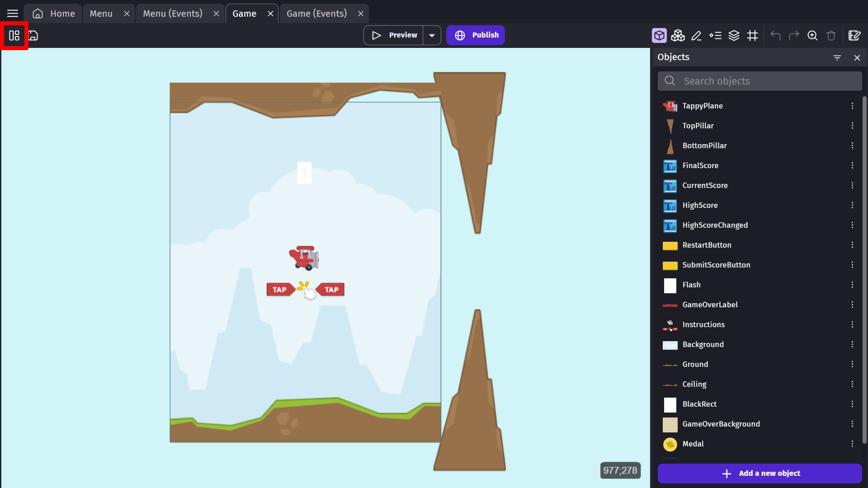Open scene editor settings icon

[x=854, y=35]
